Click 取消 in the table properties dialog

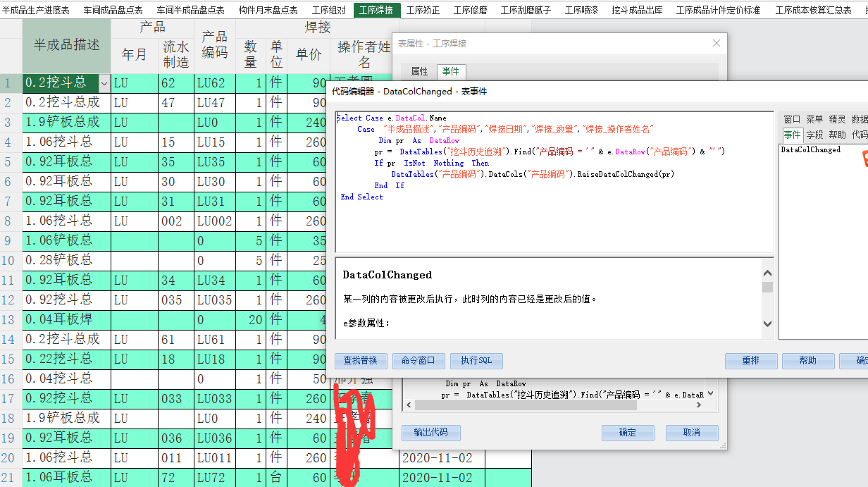[x=692, y=433]
